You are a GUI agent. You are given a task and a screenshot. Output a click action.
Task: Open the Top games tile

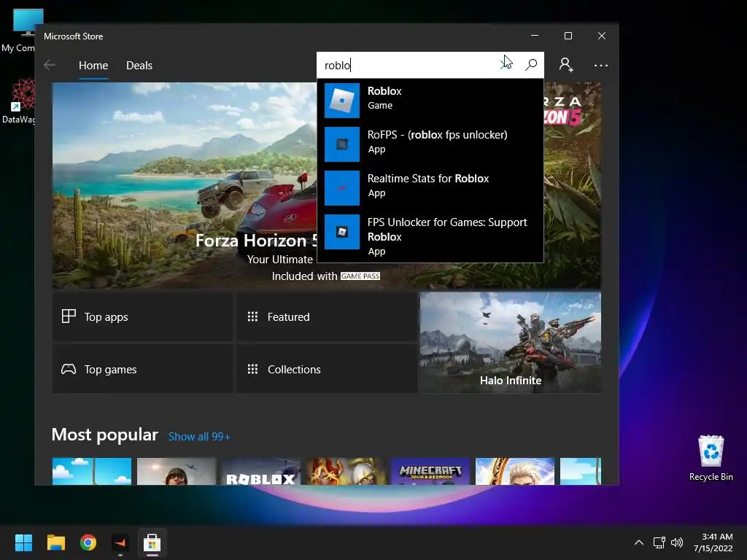tap(142, 369)
